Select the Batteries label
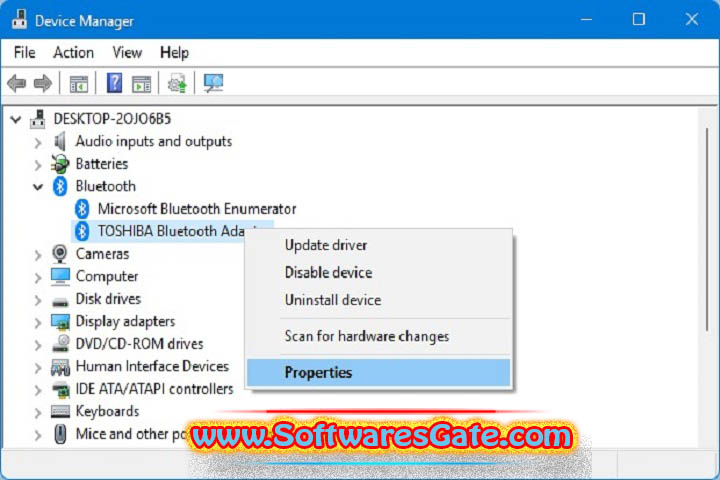 pyautogui.click(x=102, y=164)
